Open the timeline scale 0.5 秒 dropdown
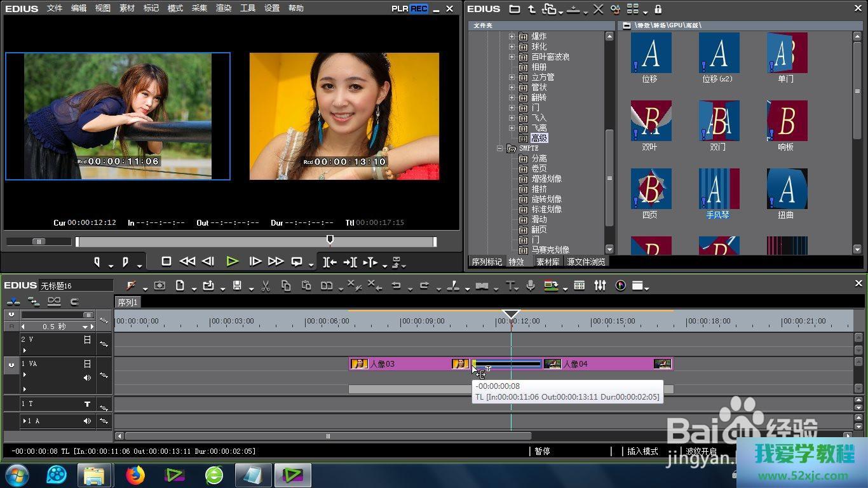The width and height of the screenshot is (868, 488). (85, 327)
